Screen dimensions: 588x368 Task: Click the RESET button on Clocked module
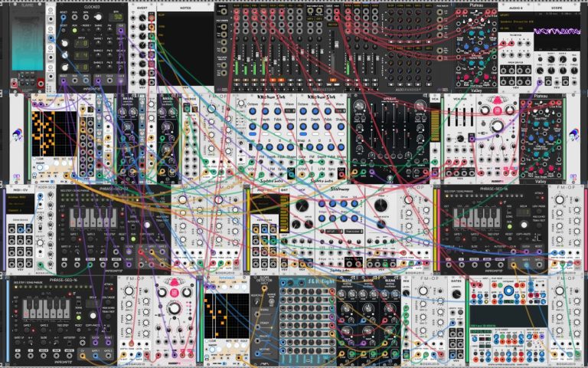(x=64, y=31)
